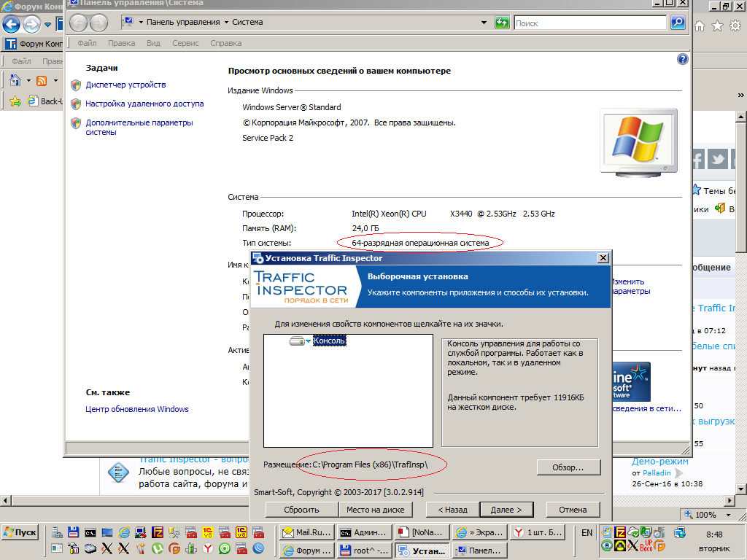Launch Internet Explorer from quick launch

coord(124,532)
